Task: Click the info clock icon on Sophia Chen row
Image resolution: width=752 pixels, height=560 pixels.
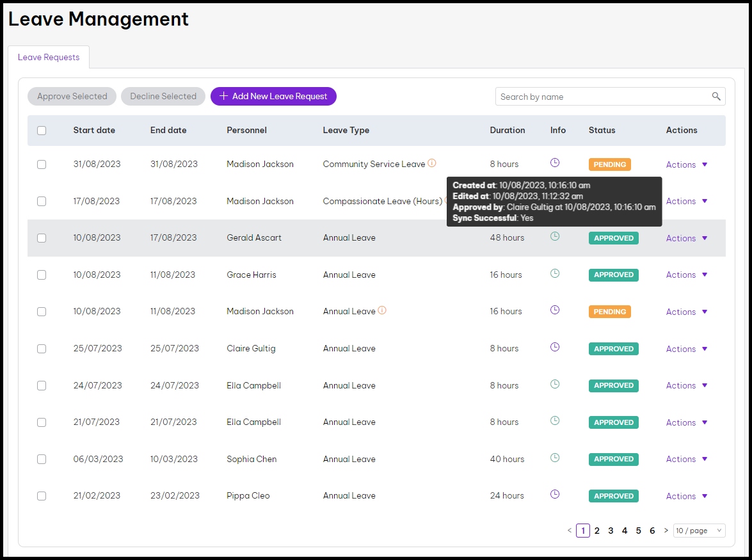Action: coord(555,458)
